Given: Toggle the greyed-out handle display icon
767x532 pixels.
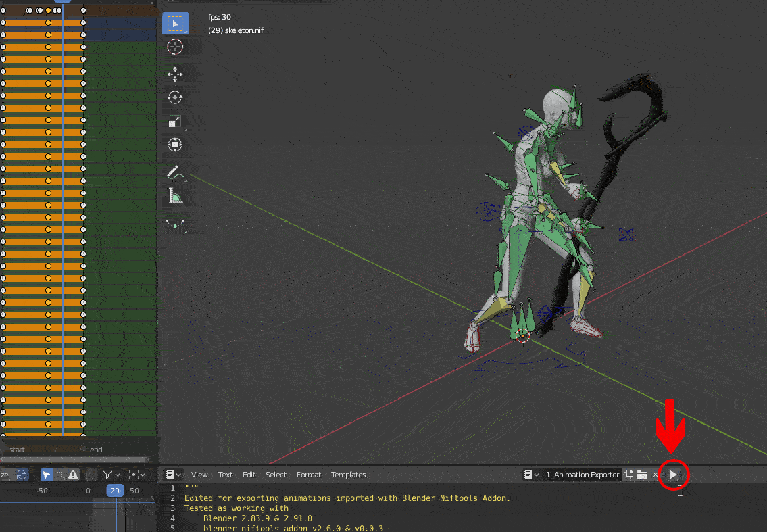Looking at the screenshot, I should [x=91, y=475].
